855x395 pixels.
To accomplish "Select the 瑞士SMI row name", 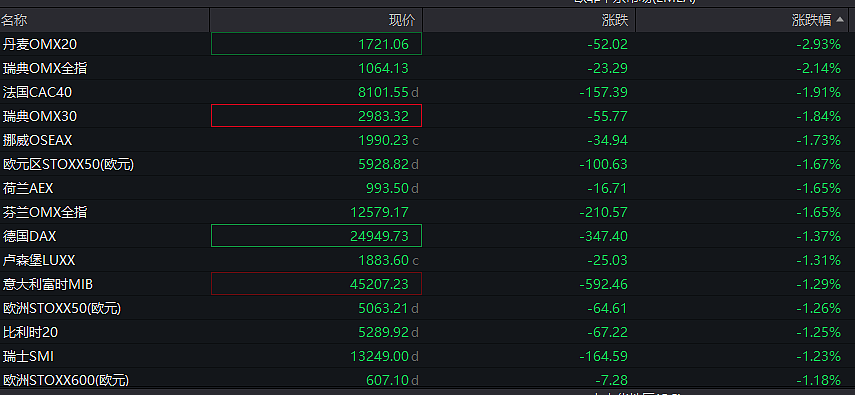I will click(28, 356).
